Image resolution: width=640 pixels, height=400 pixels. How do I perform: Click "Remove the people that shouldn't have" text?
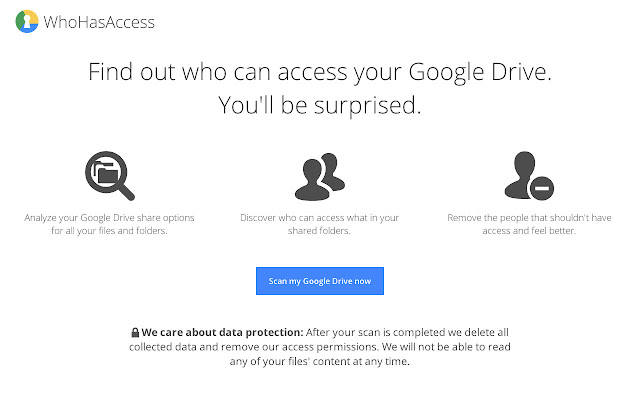(530, 217)
